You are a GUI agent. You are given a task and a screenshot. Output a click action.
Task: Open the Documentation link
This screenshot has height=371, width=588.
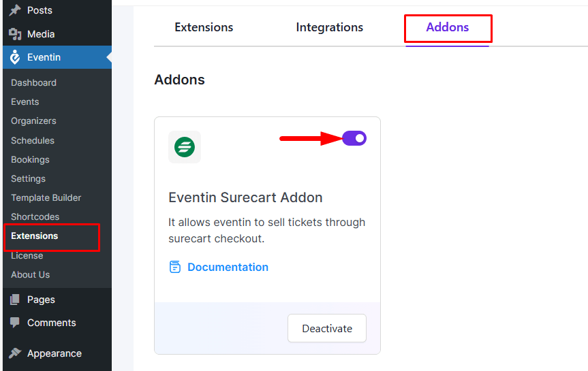pyautogui.click(x=228, y=267)
